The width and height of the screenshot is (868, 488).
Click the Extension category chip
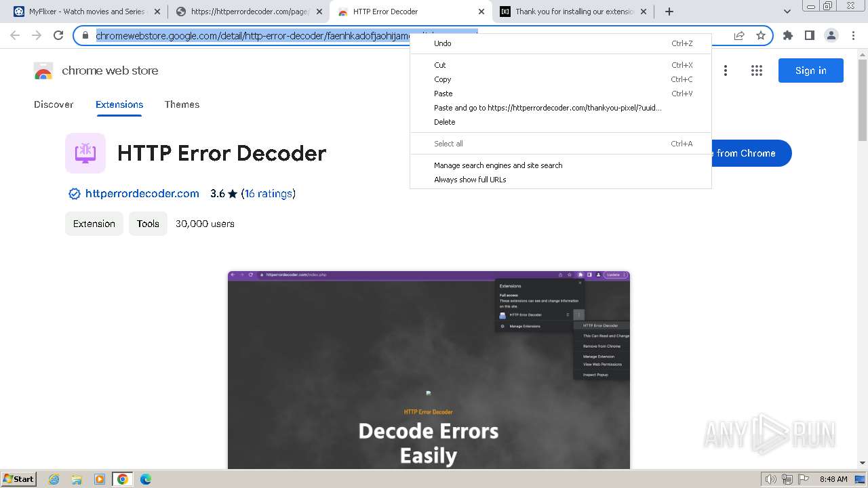pyautogui.click(x=94, y=224)
